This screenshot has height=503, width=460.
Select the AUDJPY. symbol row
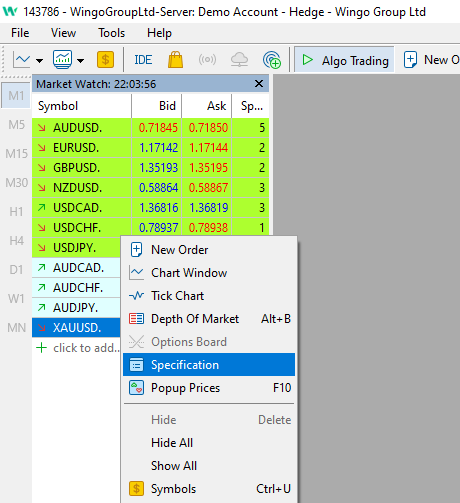coord(76,308)
